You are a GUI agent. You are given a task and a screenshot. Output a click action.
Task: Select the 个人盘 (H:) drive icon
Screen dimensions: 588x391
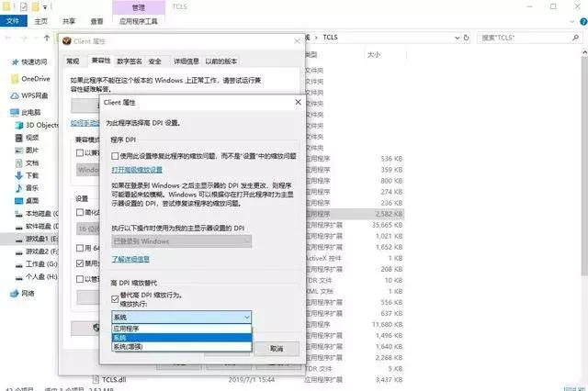[19, 277]
